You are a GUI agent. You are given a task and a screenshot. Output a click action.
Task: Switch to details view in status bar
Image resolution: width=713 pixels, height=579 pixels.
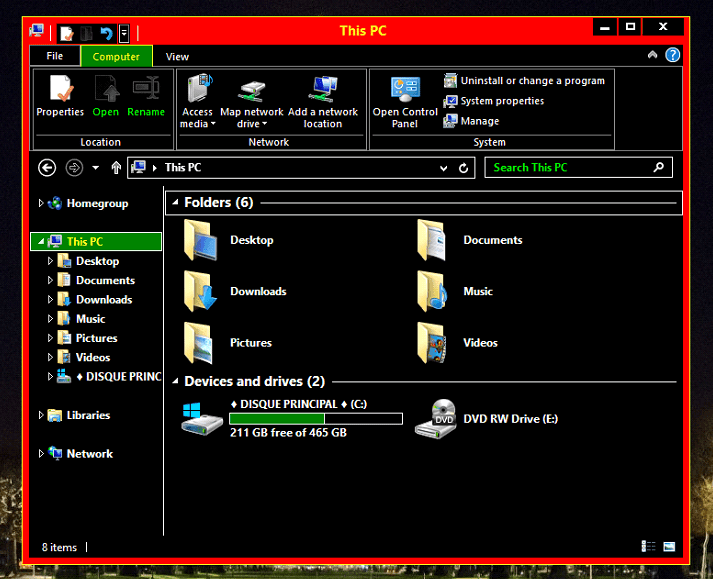(x=648, y=547)
